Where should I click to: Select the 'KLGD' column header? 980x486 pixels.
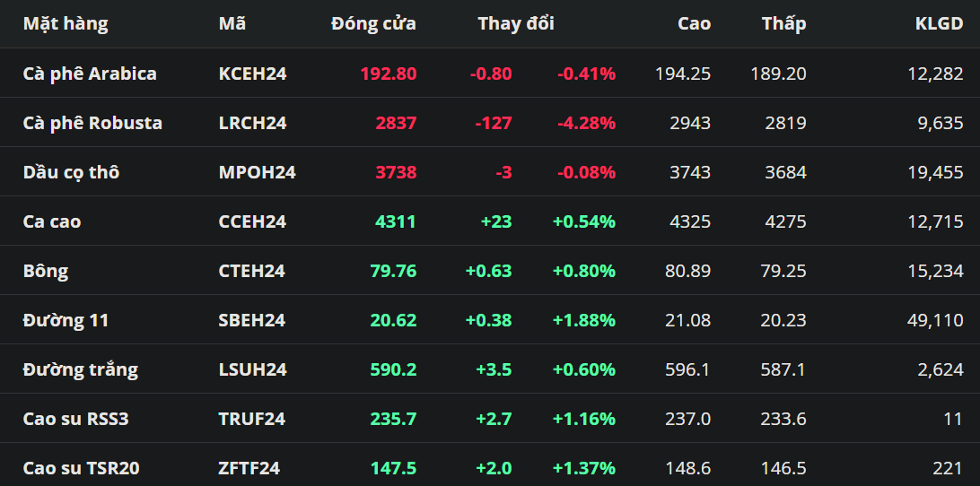tap(939, 24)
